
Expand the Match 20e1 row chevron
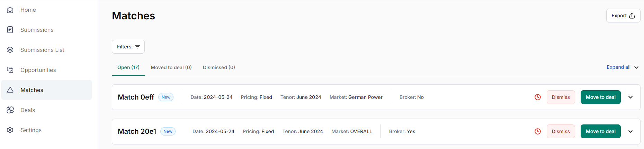click(x=630, y=131)
